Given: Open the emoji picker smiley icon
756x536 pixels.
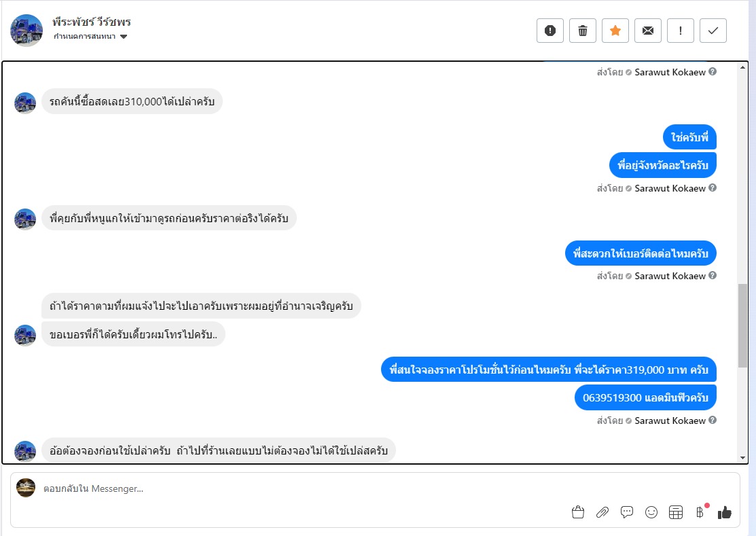Looking at the screenshot, I should (x=651, y=513).
